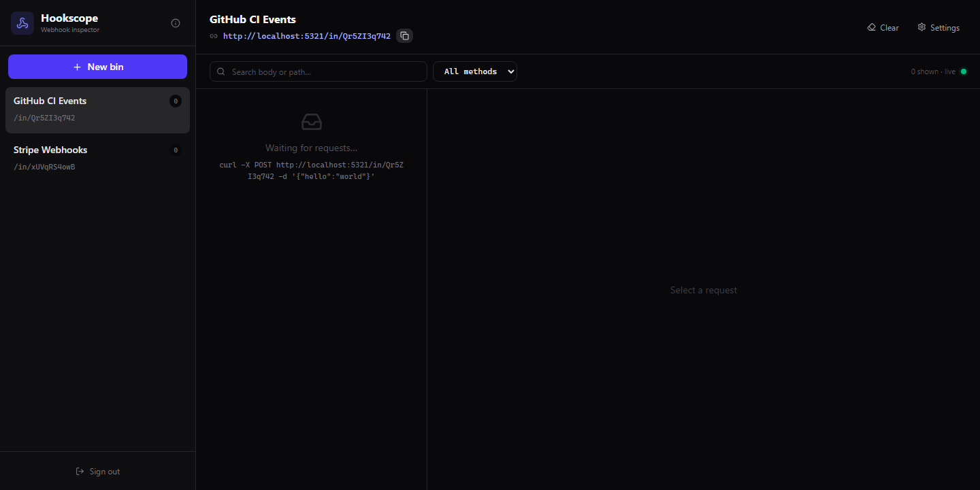Click the gear icon next to Settings

click(x=921, y=27)
